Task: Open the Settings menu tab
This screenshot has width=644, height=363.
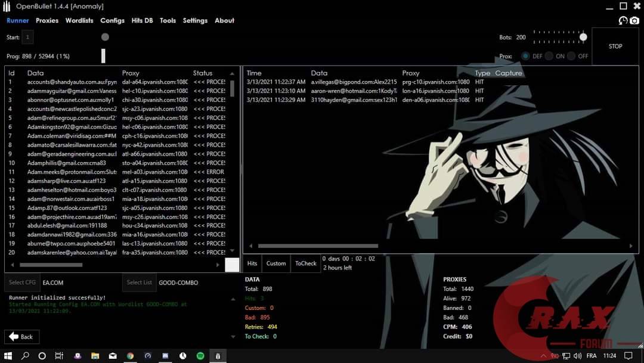Action: coord(195,20)
